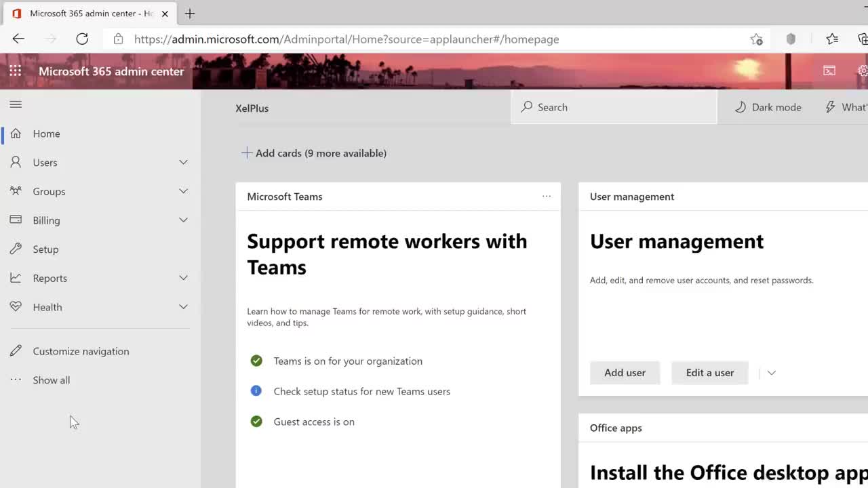This screenshot has height=488, width=868.
Task: Open a new browser tab
Action: click(190, 14)
